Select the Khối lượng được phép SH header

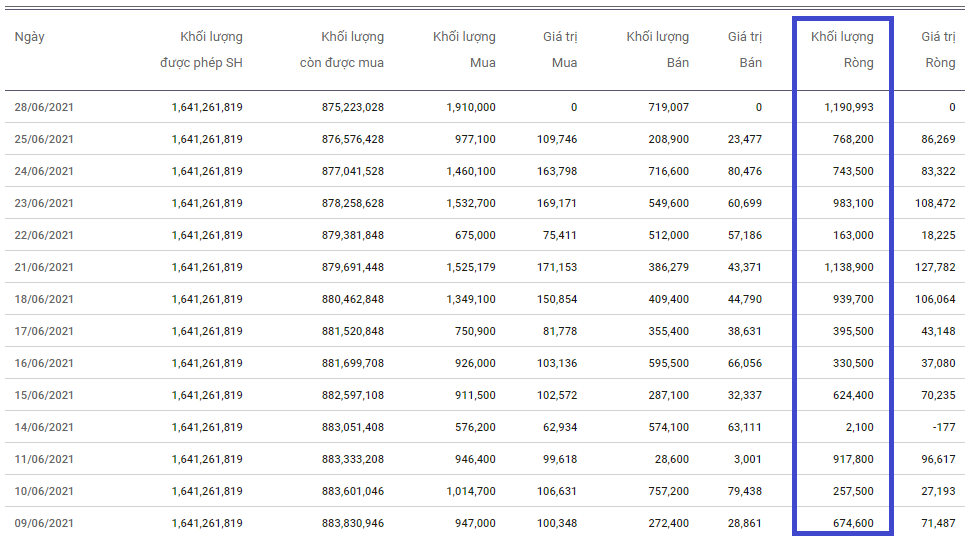tap(202, 50)
